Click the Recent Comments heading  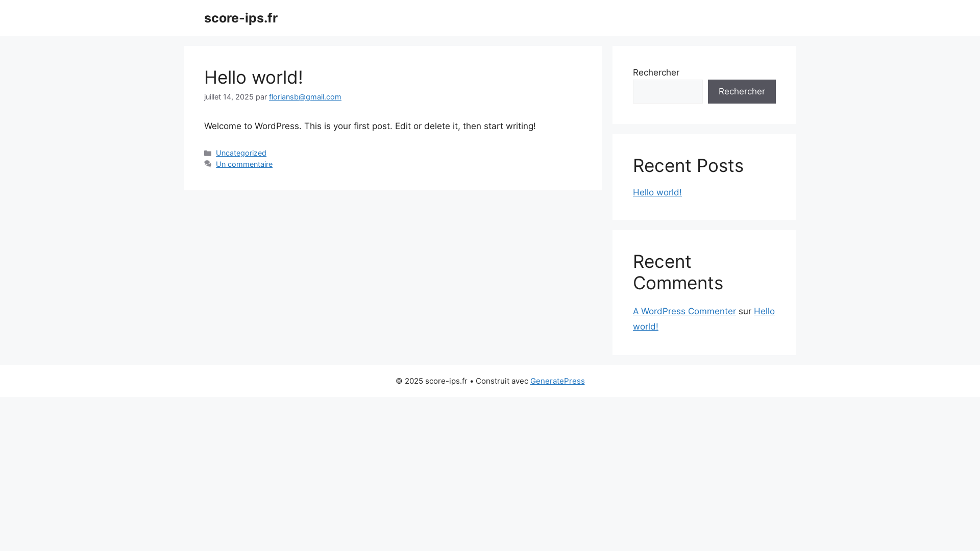click(678, 272)
